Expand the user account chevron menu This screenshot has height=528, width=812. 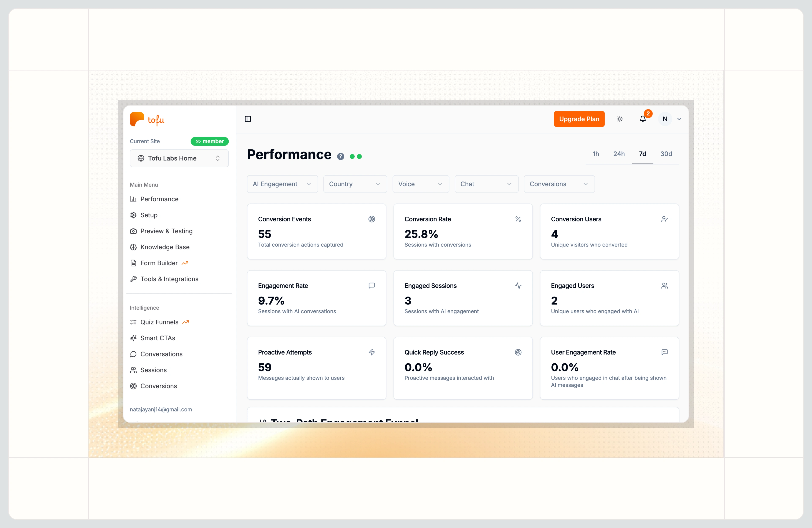pos(679,119)
